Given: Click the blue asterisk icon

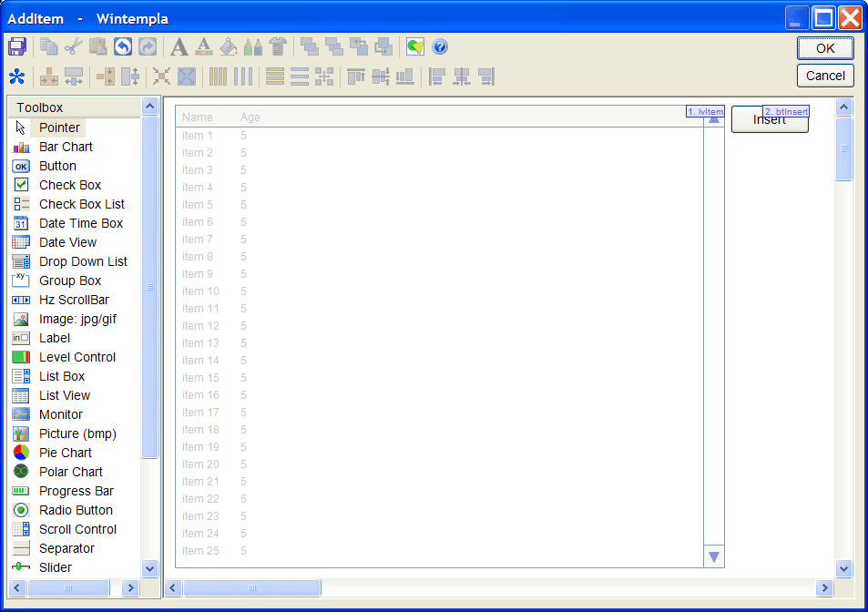Looking at the screenshot, I should click(x=17, y=76).
